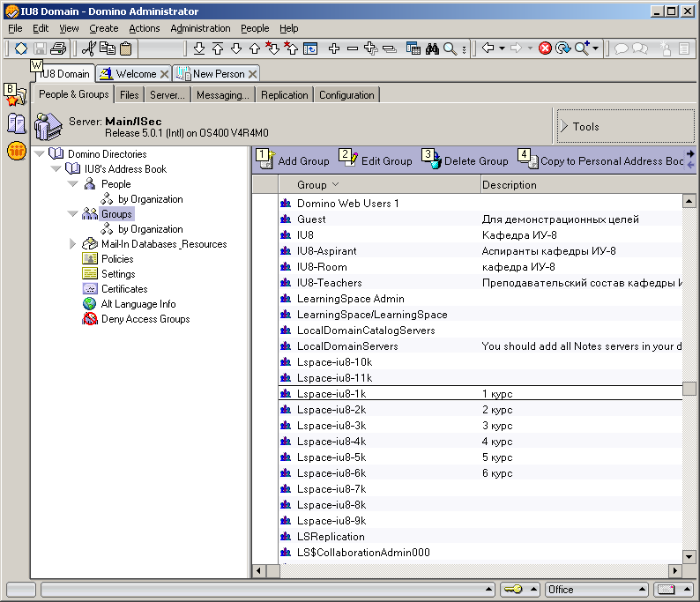
Task: Select the IU8-Teachers group row
Action: 480,282
